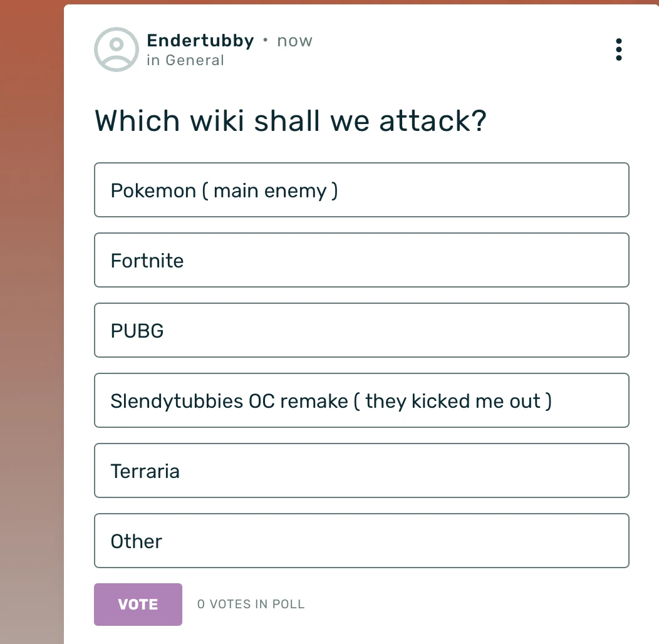Click the '0 votes in poll' count
659x644 pixels.
coord(251,605)
